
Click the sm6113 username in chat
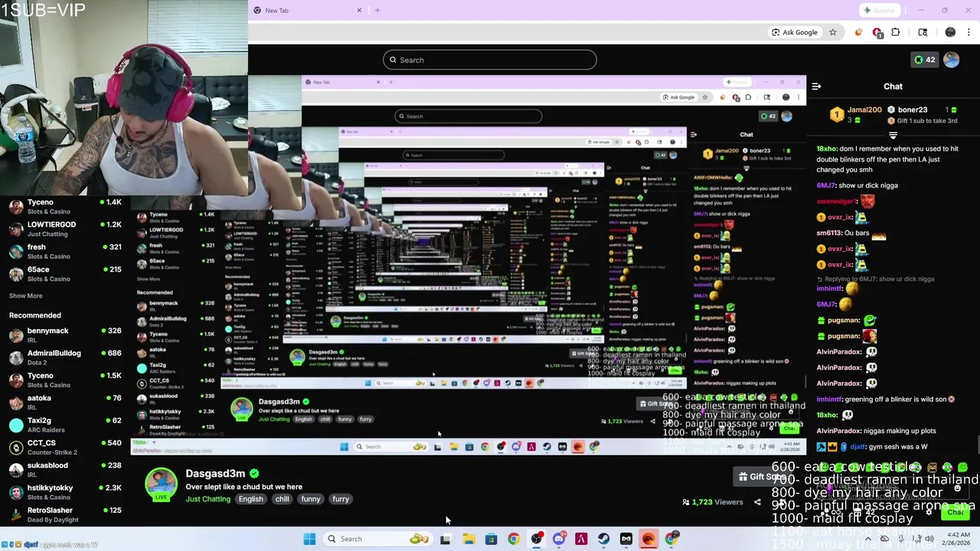[828, 233]
